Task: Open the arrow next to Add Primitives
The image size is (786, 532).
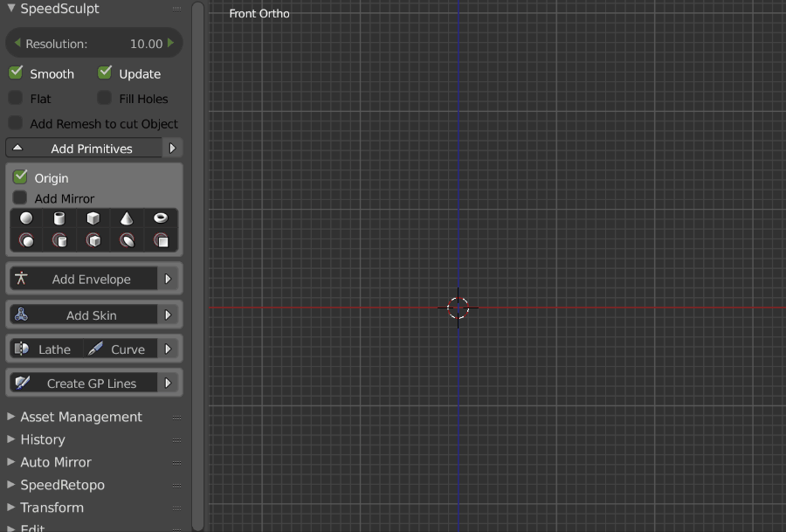Action: point(172,149)
